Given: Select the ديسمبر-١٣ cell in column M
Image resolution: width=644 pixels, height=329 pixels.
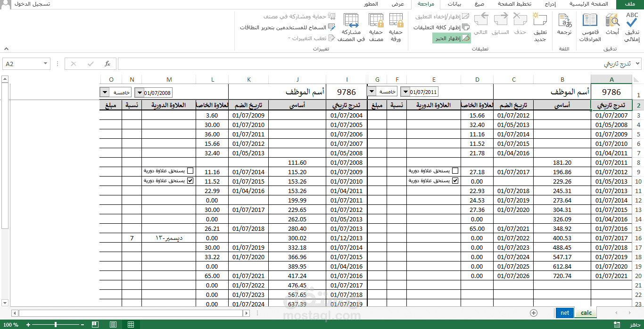Looking at the screenshot, I should click(169, 238).
